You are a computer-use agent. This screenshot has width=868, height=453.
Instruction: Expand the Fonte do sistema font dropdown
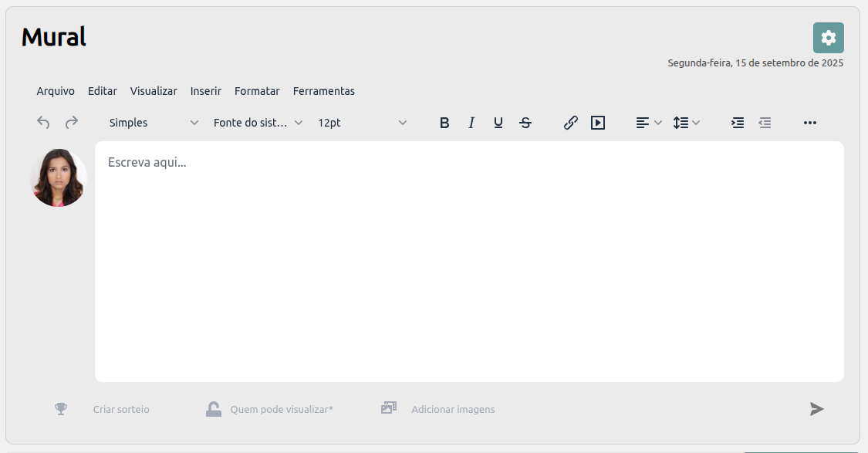coord(258,123)
